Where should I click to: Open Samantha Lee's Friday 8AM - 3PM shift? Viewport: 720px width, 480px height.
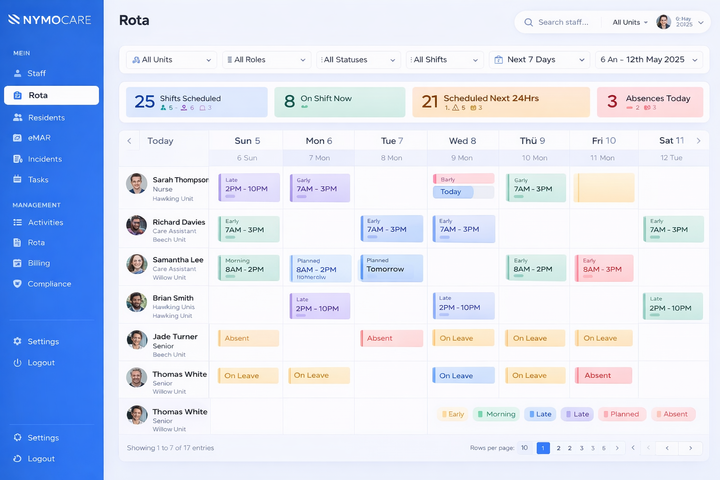604,268
